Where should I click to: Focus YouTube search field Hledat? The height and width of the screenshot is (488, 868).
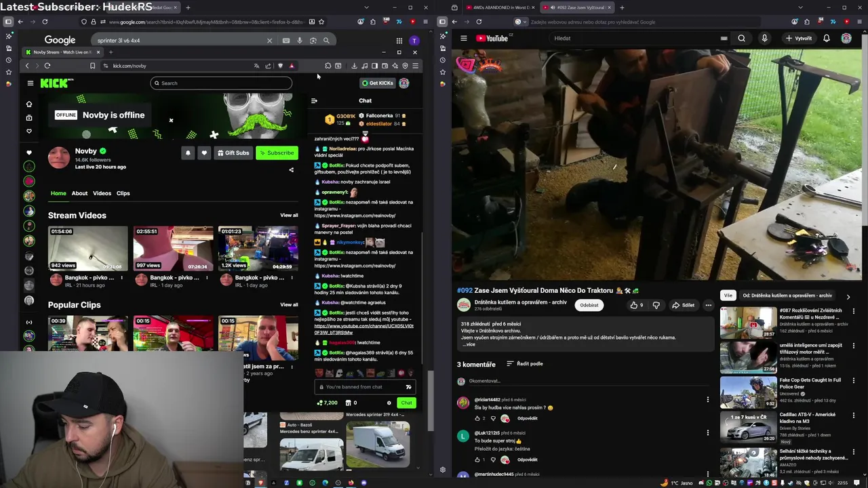pyautogui.click(x=634, y=39)
